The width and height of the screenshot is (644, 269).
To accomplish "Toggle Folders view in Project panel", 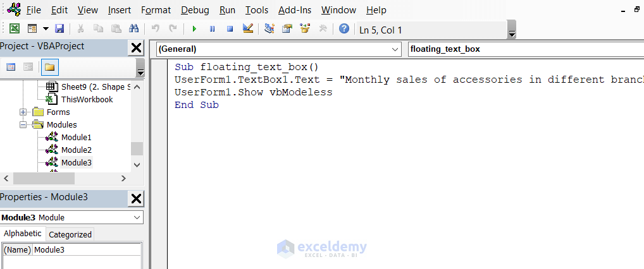I will (x=49, y=67).
